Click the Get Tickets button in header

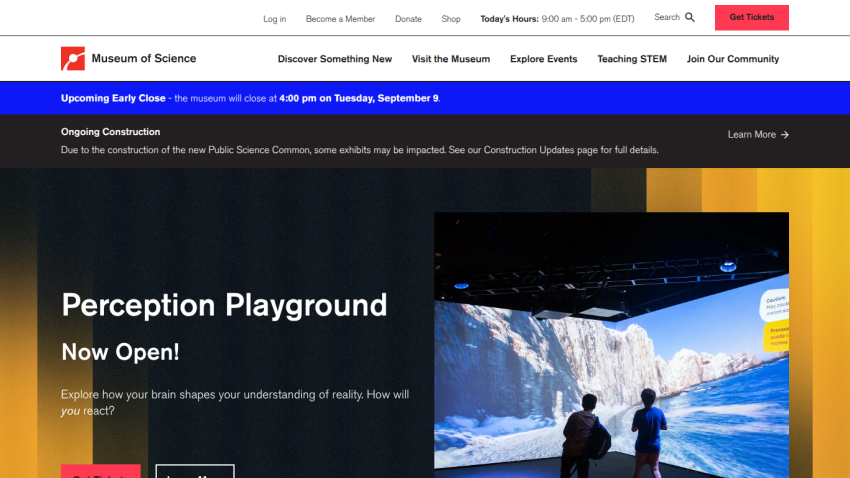[x=751, y=17]
